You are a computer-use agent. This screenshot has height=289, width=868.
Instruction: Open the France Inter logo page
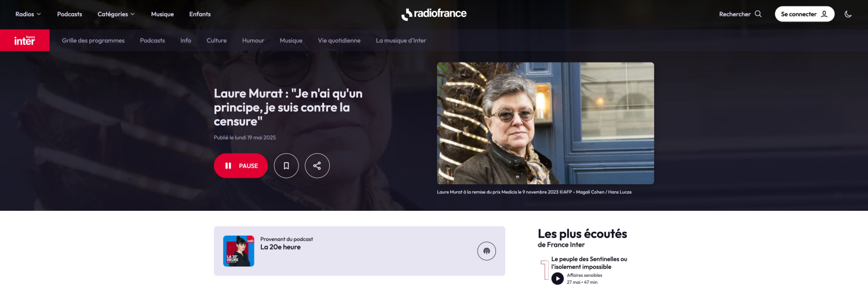[x=25, y=41]
